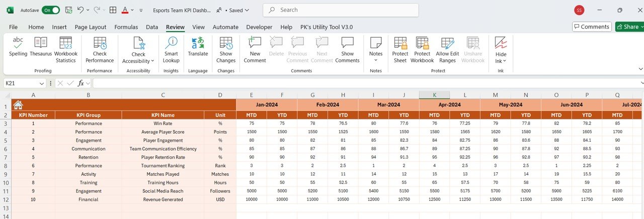
Task: Open the Automate tab
Action: point(225,27)
